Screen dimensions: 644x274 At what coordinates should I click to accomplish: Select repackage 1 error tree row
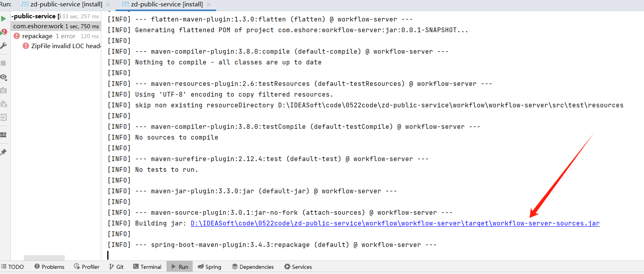56,36
